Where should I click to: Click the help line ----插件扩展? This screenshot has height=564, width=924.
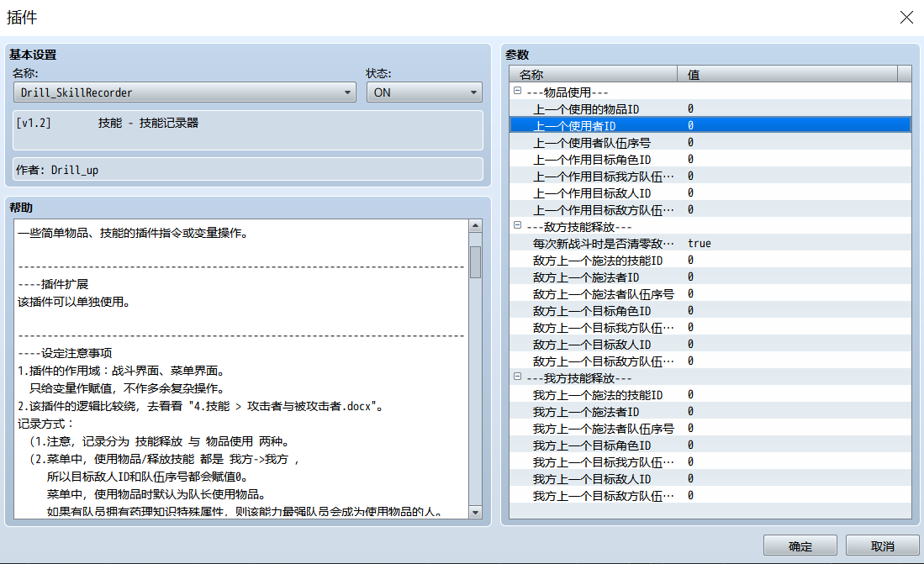pos(53,284)
